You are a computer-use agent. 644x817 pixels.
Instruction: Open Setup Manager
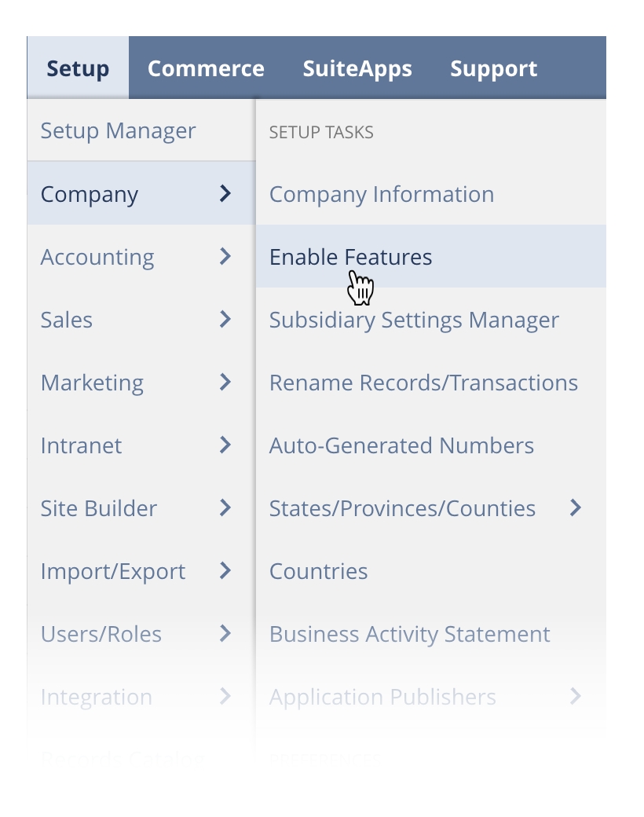(x=118, y=130)
